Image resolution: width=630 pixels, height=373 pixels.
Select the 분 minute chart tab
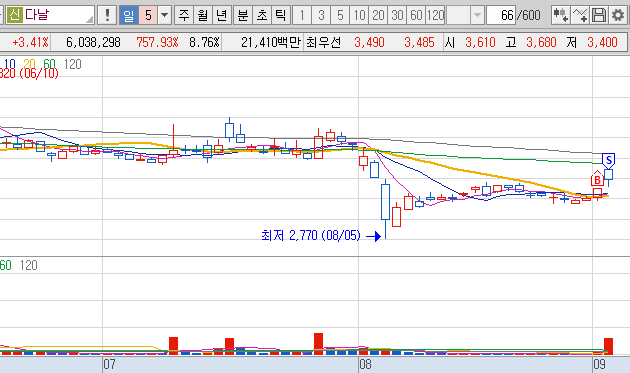(243, 15)
